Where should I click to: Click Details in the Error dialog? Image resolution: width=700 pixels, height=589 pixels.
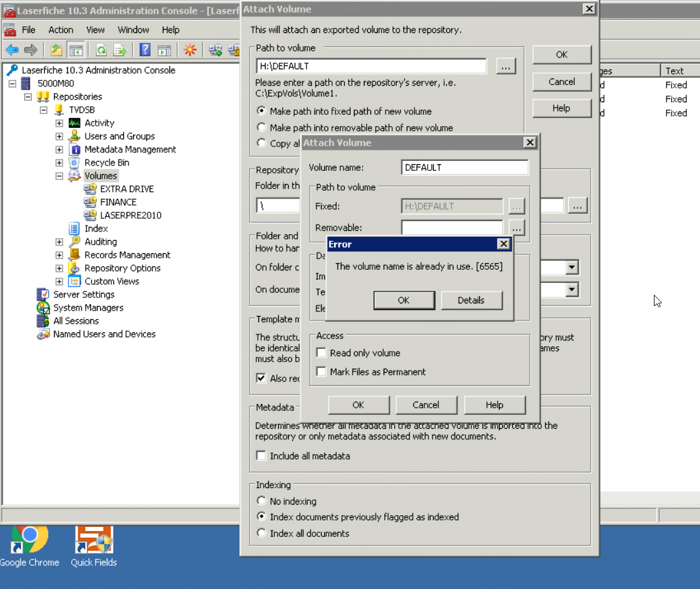pos(471,300)
